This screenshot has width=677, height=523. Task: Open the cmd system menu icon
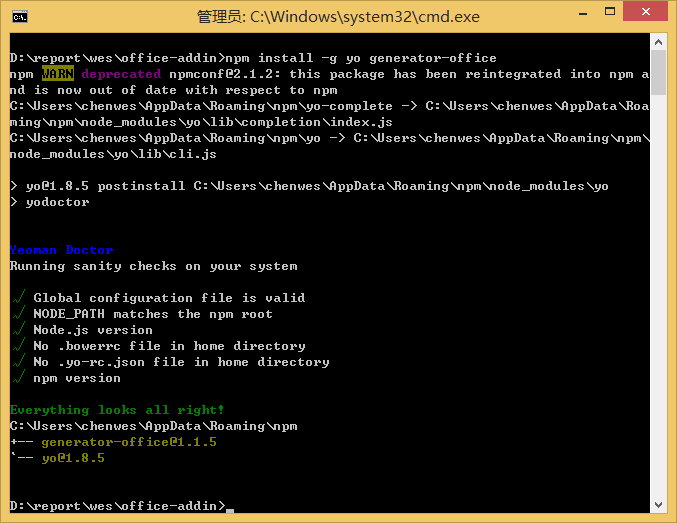[x=20, y=16]
